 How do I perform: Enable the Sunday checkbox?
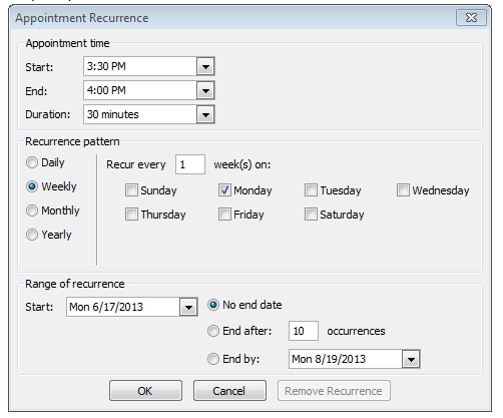click(x=131, y=190)
